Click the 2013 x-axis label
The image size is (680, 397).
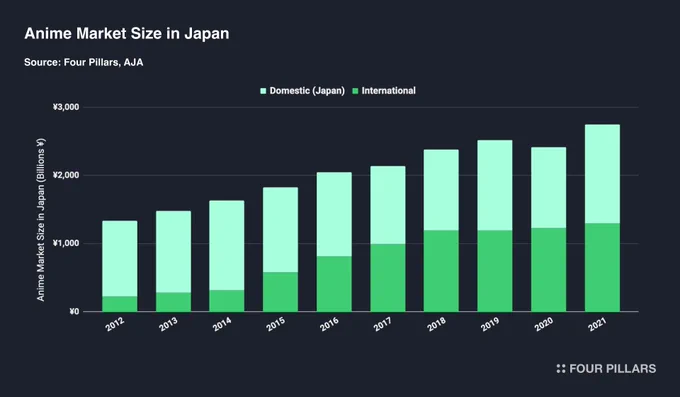(x=168, y=324)
